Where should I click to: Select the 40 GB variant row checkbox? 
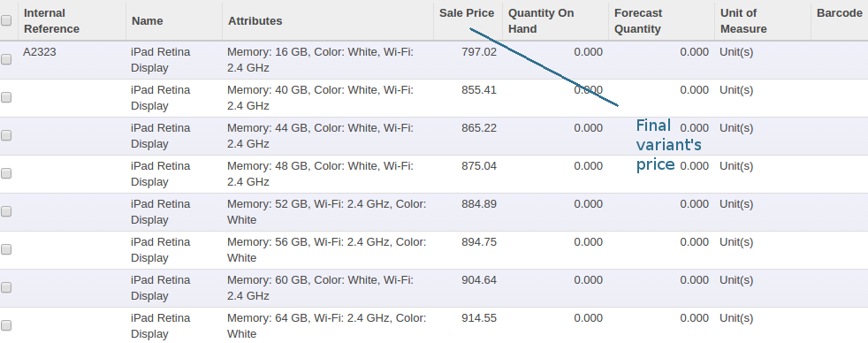point(6,97)
